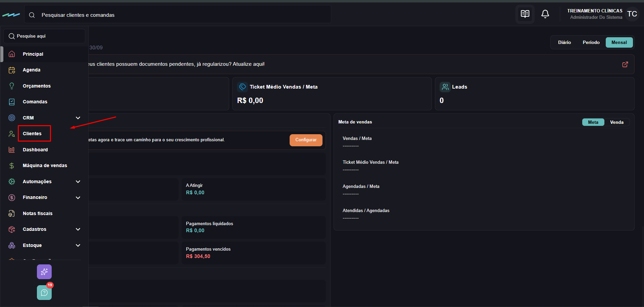Expand the Estoque submenu chevron
Image resolution: width=644 pixels, height=307 pixels.
tap(78, 245)
